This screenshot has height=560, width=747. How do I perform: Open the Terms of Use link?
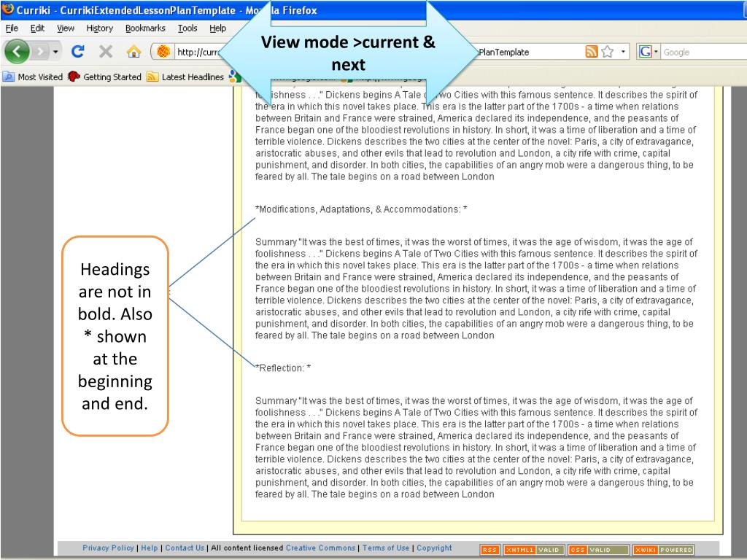click(386, 548)
